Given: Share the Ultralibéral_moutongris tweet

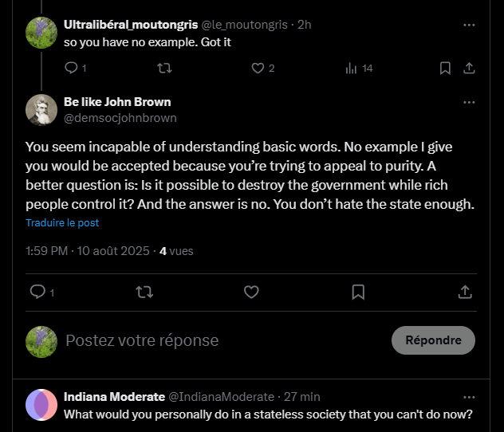Looking at the screenshot, I should click(470, 69).
